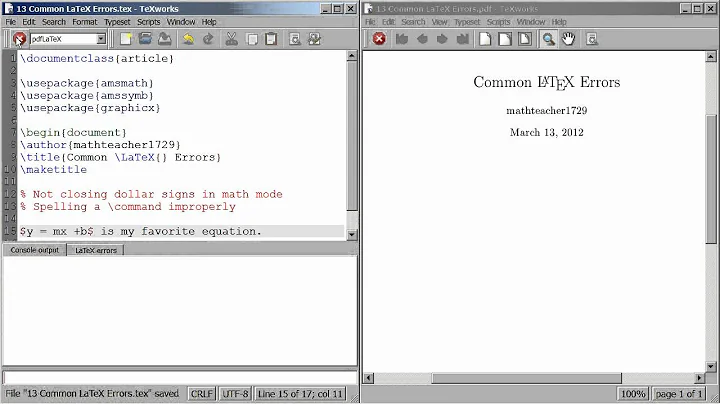The image size is (720, 404).
Task: Click the Save file toolbar icon
Action: point(165,39)
